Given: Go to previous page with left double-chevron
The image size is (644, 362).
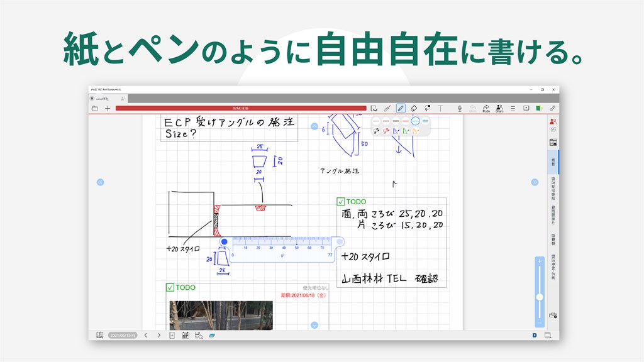Looking at the screenshot, I should click(100, 182).
